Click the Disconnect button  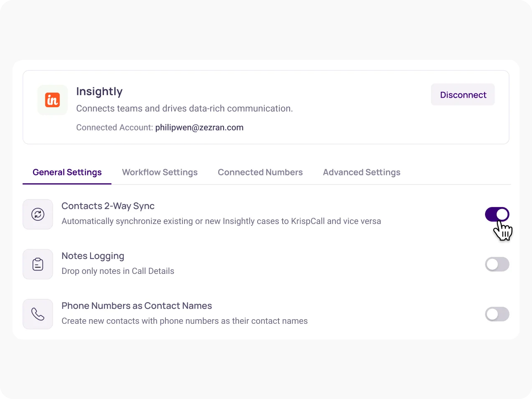coord(463,95)
